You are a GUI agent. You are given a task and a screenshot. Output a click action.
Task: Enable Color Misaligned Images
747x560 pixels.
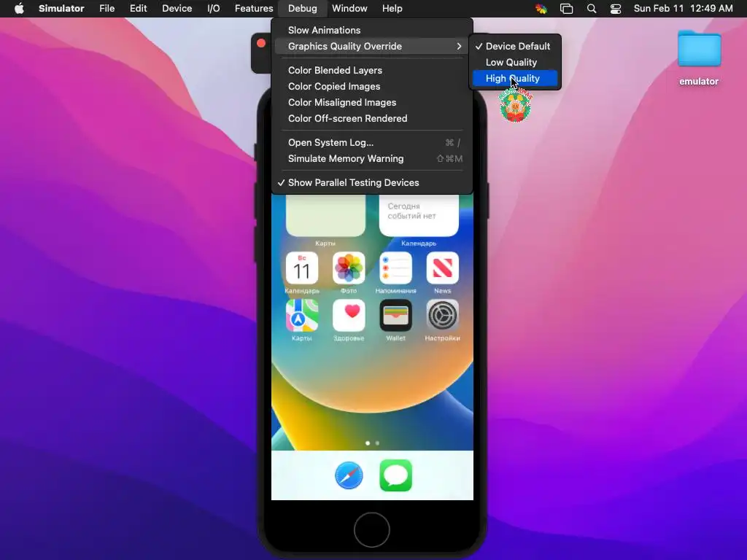point(371,102)
